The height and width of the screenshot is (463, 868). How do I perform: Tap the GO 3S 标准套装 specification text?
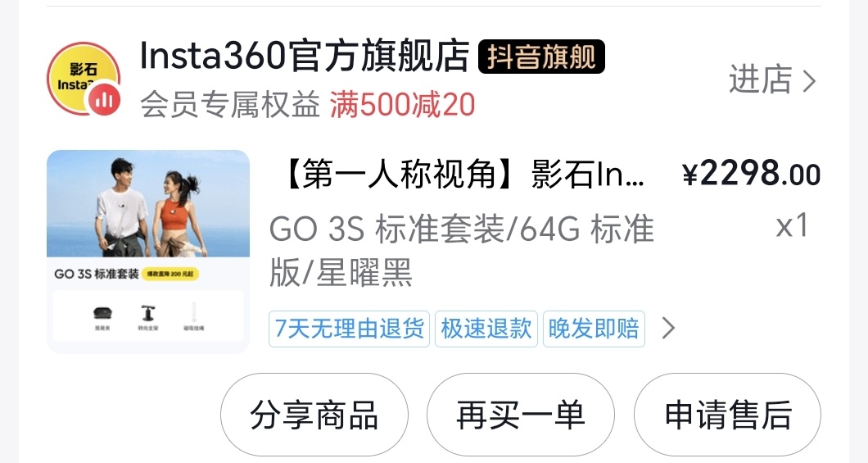click(x=462, y=252)
